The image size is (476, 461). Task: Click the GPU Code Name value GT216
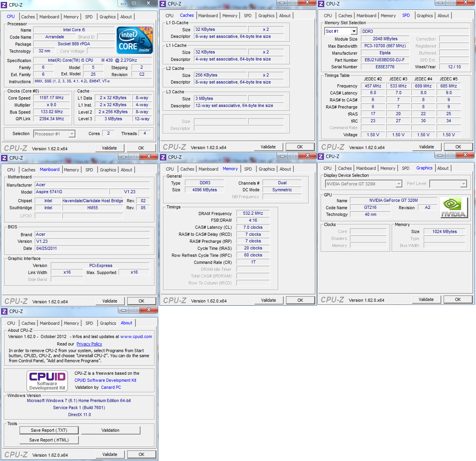pyautogui.click(x=370, y=208)
